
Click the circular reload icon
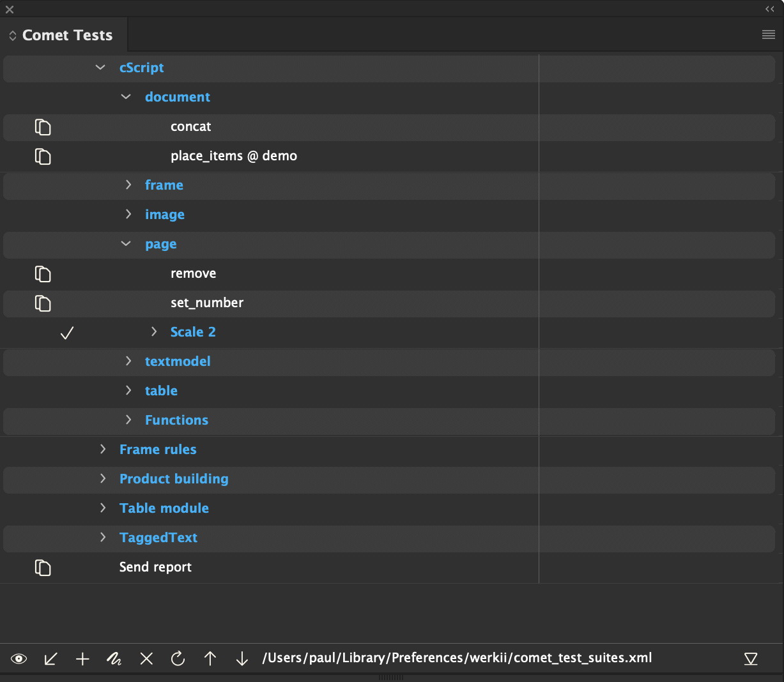[178, 658]
